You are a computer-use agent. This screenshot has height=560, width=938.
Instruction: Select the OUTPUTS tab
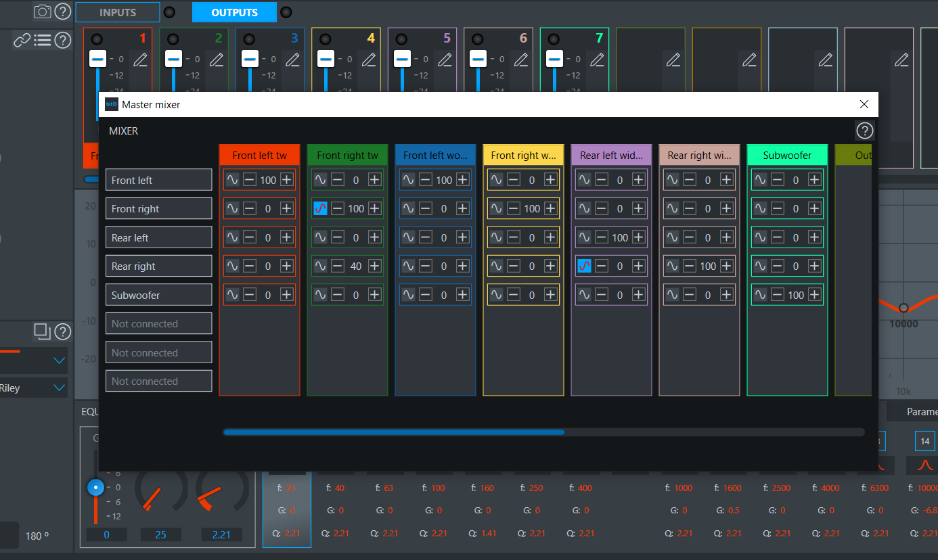pyautogui.click(x=234, y=11)
